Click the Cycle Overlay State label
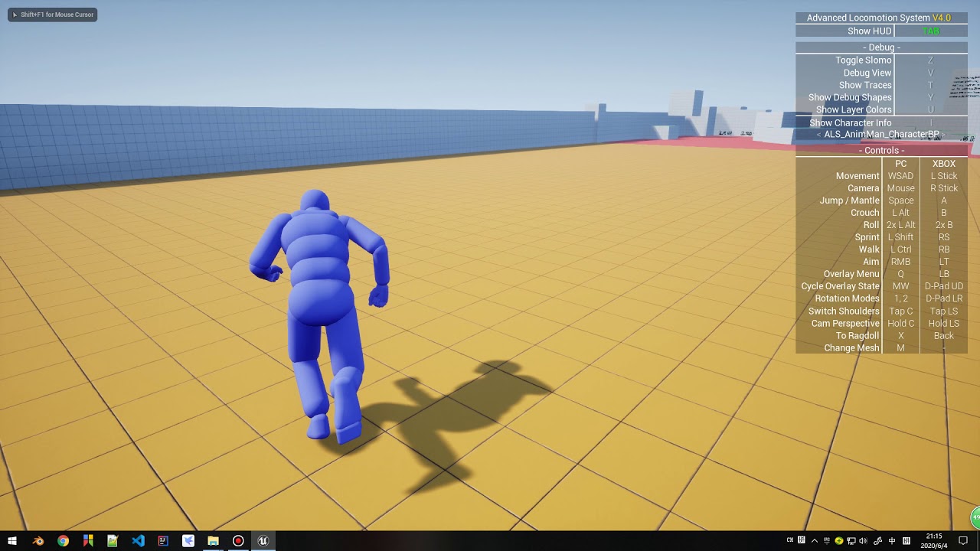This screenshot has width=980, height=551. [x=841, y=286]
